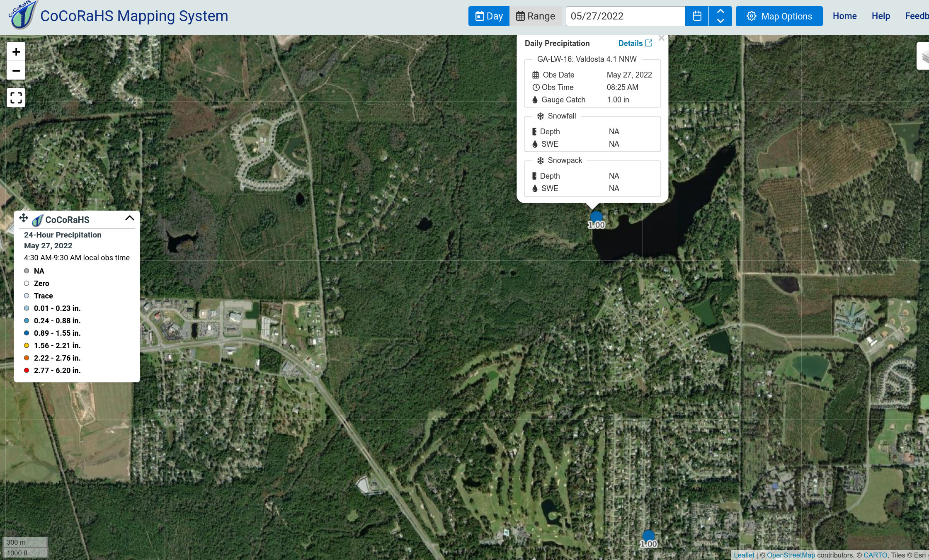Click the 1.00 marker near the golf course

coord(648,536)
